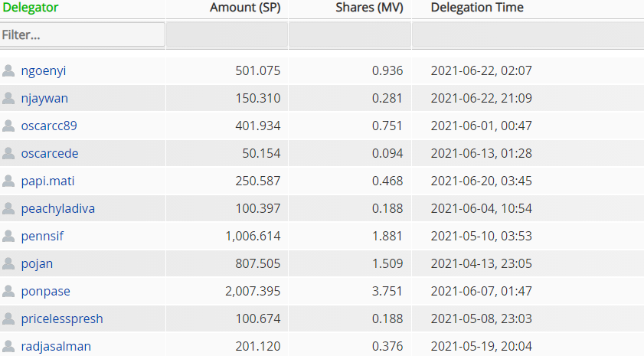
Task: Visit the papi.mati account link
Action: click(47, 181)
